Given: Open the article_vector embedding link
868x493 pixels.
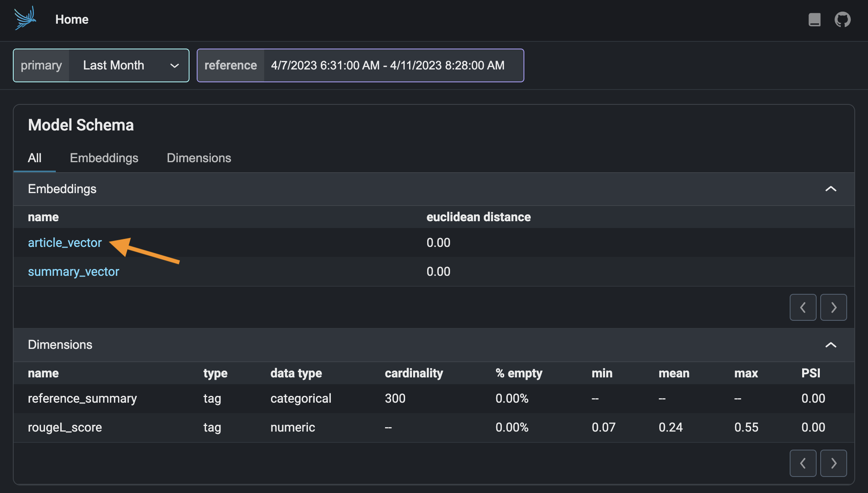Looking at the screenshot, I should point(65,242).
